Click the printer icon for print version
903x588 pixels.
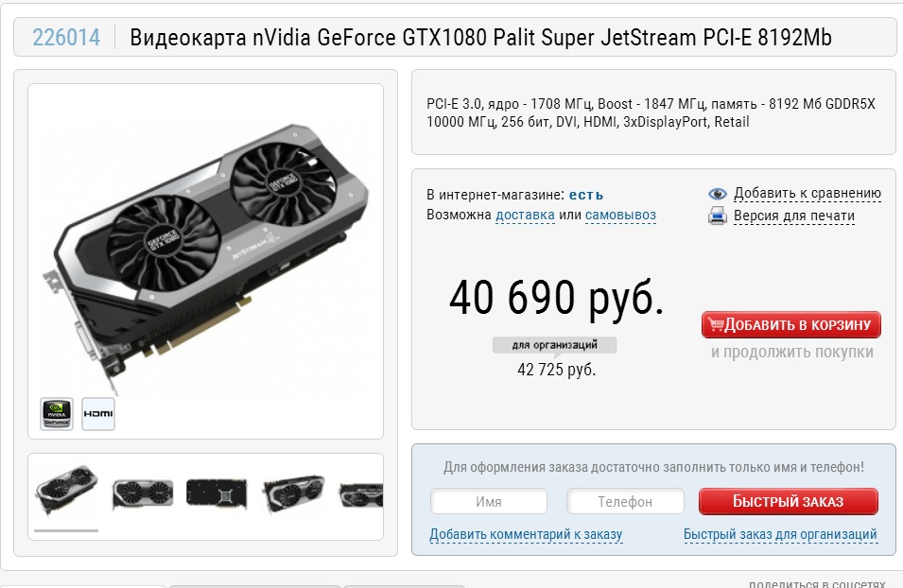717,216
